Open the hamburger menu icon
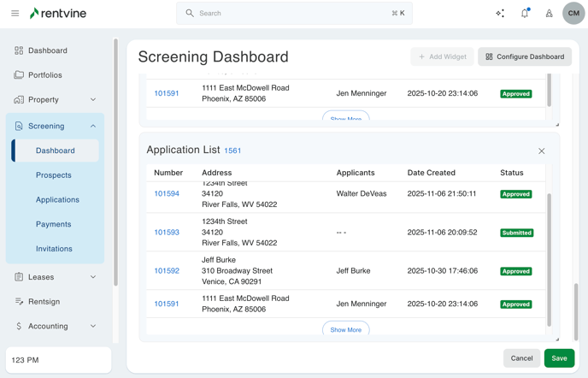The image size is (588, 378). point(15,13)
